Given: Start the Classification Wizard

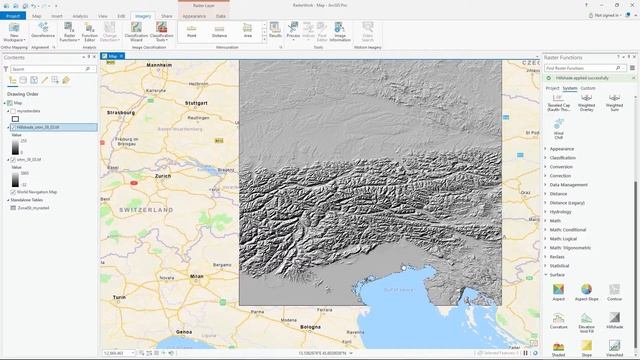Looking at the screenshot, I should click(136, 32).
